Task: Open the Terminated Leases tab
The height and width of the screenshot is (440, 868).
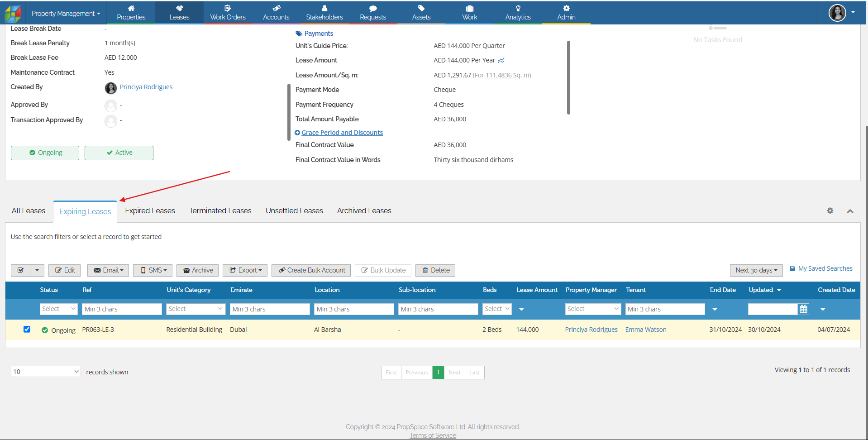Action: pos(220,210)
